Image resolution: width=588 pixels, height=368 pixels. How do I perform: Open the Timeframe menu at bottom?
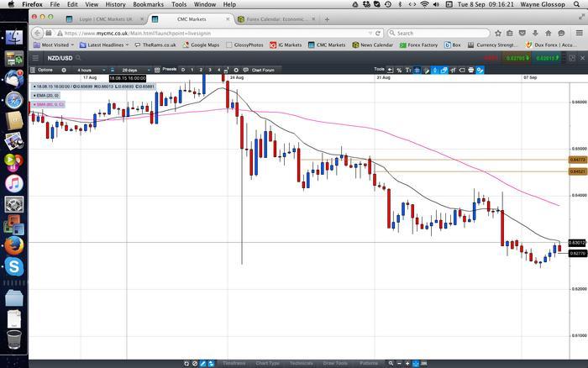[234, 364]
